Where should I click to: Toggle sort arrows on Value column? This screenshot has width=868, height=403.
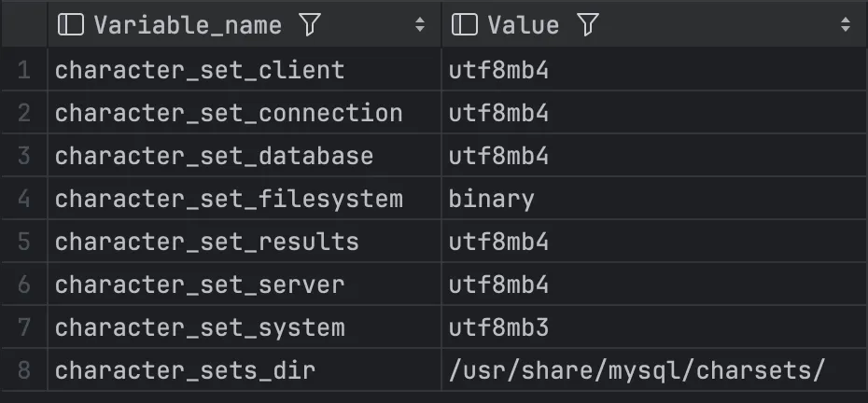[846, 25]
